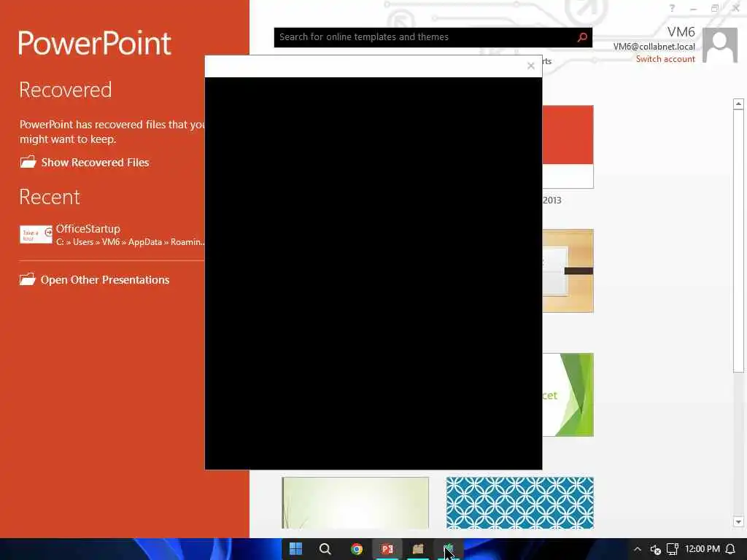This screenshot has width=747, height=560.
Task: Open Windows taskbar search
Action: (x=325, y=549)
